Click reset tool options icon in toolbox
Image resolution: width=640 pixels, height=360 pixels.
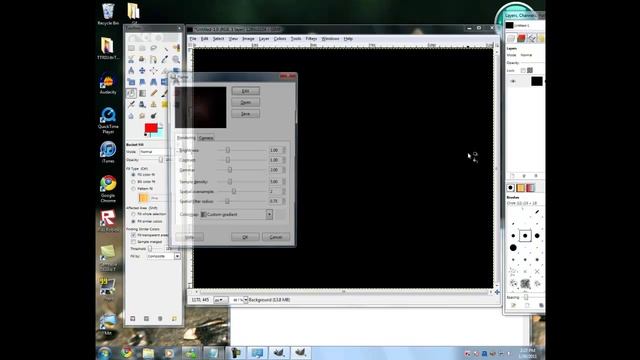tap(174, 318)
